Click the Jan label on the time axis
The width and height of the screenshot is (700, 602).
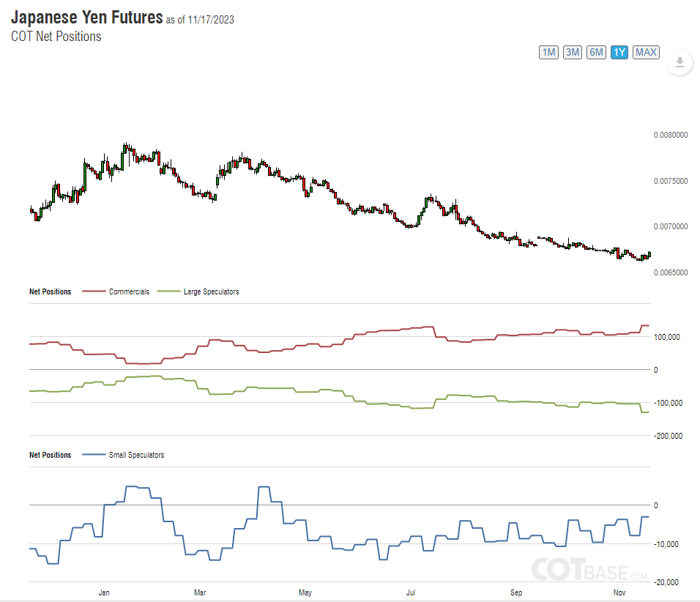pyautogui.click(x=104, y=591)
